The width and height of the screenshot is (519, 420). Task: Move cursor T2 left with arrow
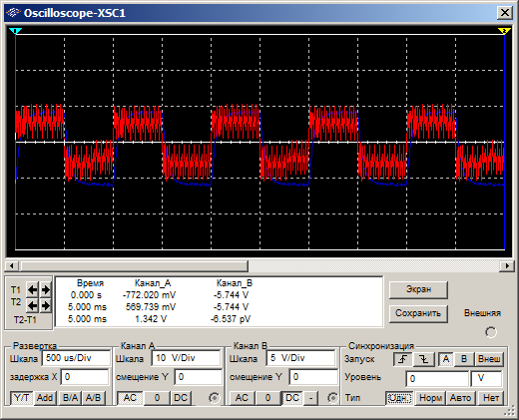tap(32, 305)
